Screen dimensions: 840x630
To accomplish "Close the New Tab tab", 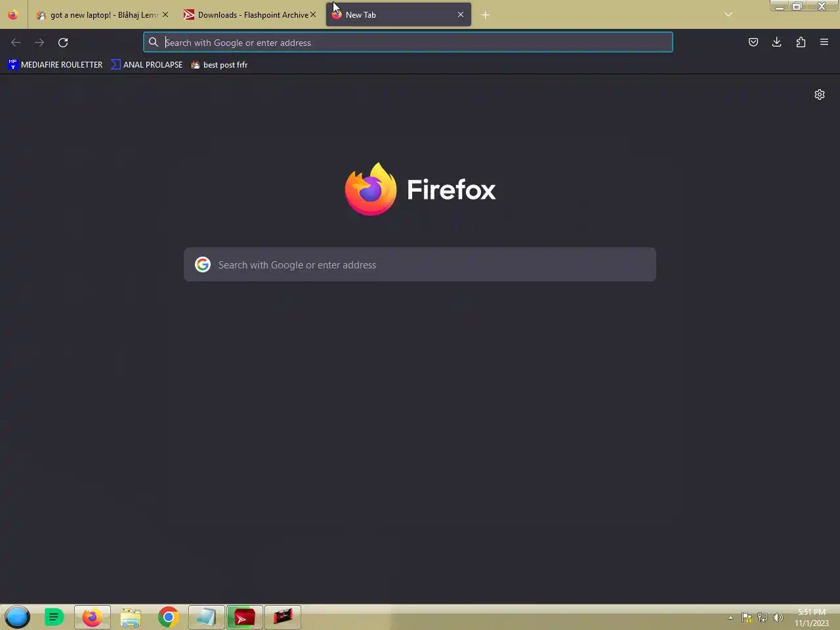I will 461,14.
